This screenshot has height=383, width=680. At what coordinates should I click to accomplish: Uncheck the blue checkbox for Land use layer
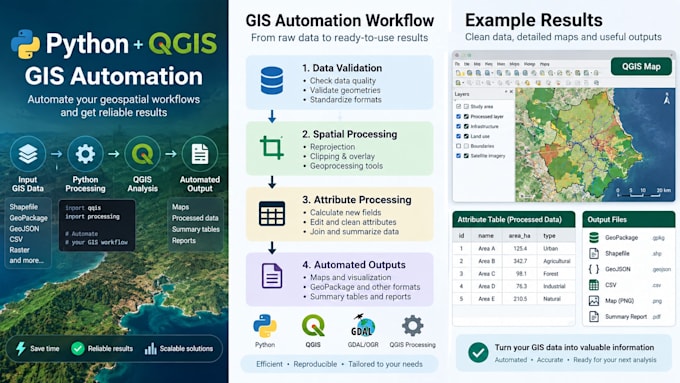(x=458, y=136)
